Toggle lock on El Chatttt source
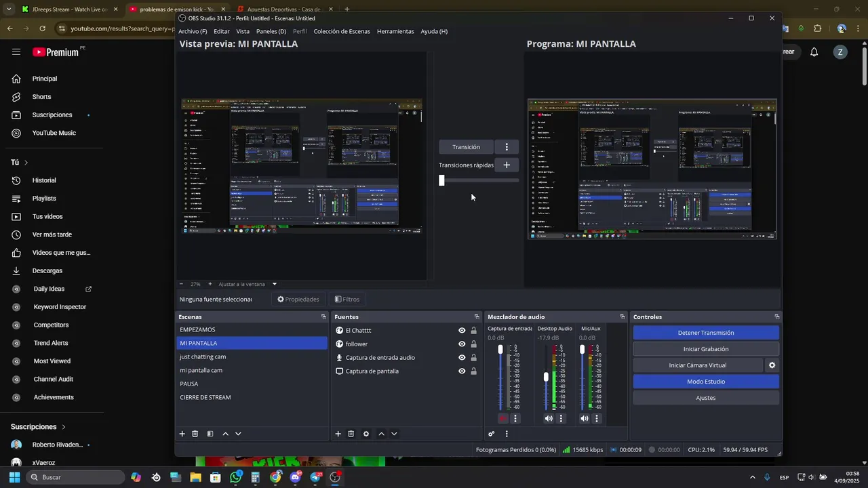The height and width of the screenshot is (488, 868). (473, 331)
